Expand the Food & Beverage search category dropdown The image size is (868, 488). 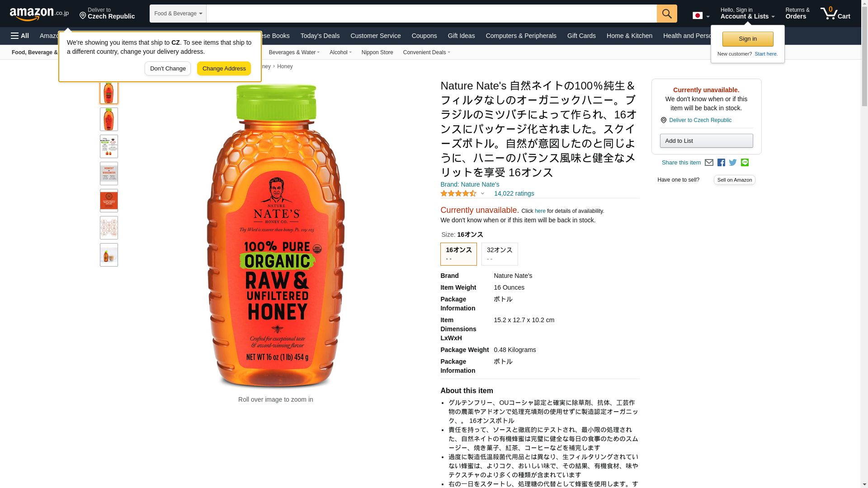point(178,14)
